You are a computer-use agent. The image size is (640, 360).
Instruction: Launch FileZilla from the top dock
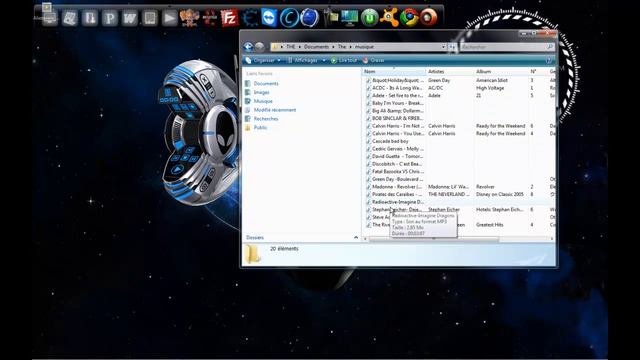(x=229, y=18)
